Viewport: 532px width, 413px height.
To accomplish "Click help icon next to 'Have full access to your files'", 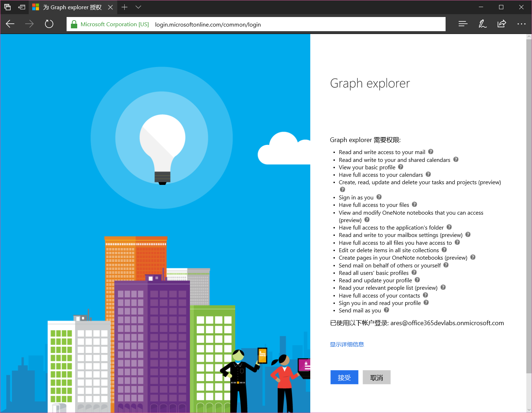I will pyautogui.click(x=414, y=205).
